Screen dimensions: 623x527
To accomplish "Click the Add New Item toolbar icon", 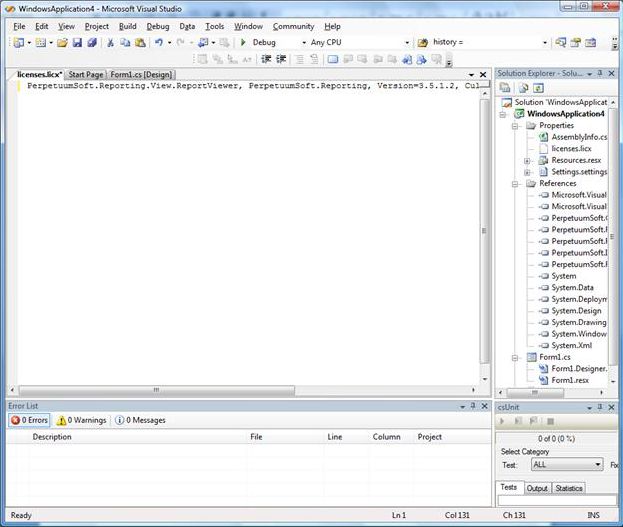I will [41, 43].
